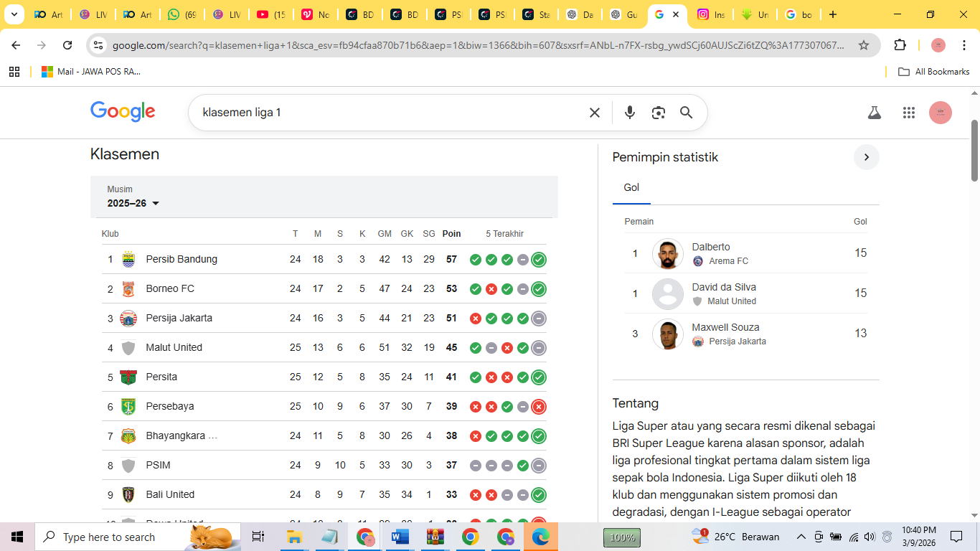
Task: Open Google Lens image search icon
Action: click(659, 113)
